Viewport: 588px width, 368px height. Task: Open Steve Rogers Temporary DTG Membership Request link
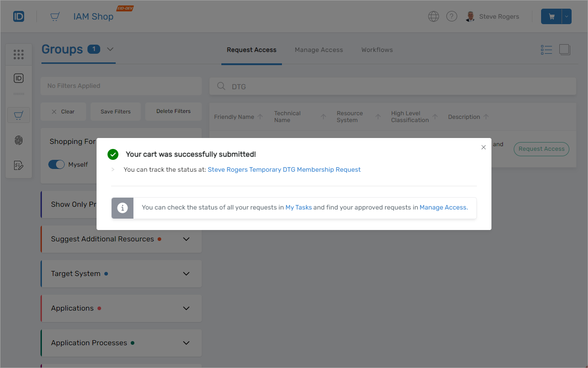[x=284, y=169]
